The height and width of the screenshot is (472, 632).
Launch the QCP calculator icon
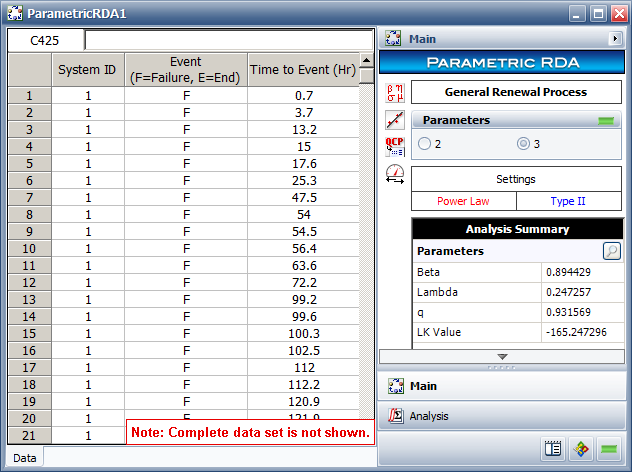click(x=394, y=146)
